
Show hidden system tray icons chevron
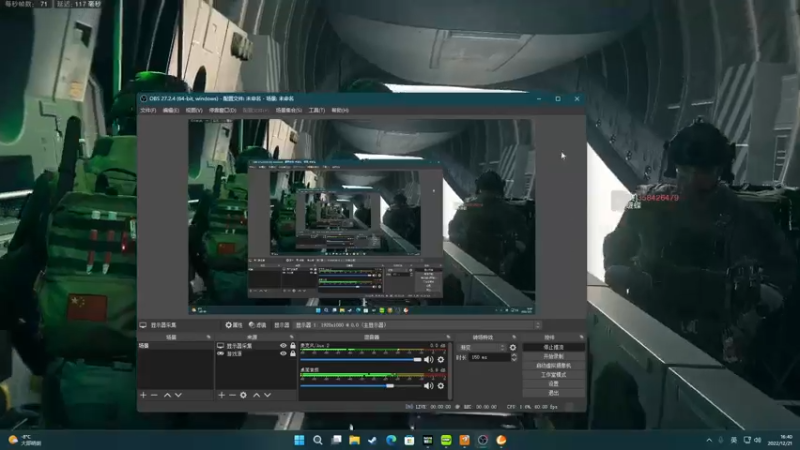pyautogui.click(x=709, y=440)
